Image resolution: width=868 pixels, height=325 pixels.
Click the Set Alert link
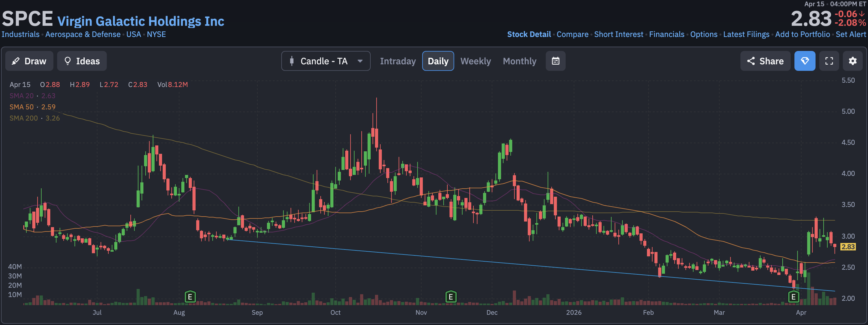[851, 34]
